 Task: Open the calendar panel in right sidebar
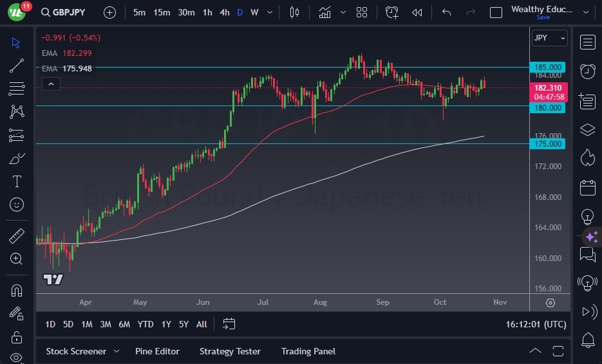click(x=587, y=188)
